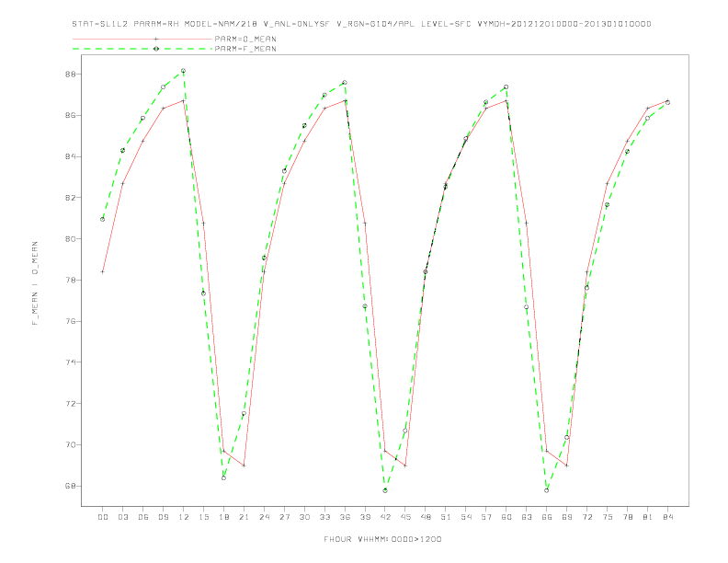The image size is (728, 563).
Task: Click the y-axis tick label 76
Action: point(70,321)
